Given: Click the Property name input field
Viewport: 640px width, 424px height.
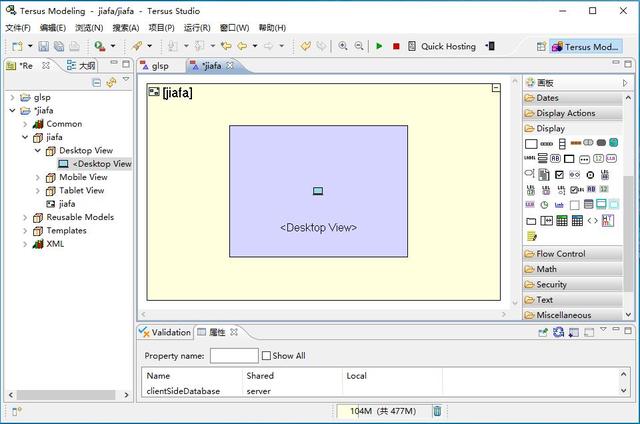Looking at the screenshot, I should pos(234,356).
